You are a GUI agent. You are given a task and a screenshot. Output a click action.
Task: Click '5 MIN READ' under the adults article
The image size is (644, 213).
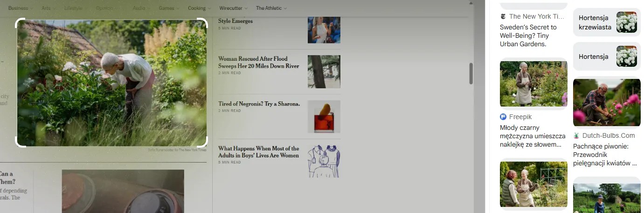(x=230, y=162)
